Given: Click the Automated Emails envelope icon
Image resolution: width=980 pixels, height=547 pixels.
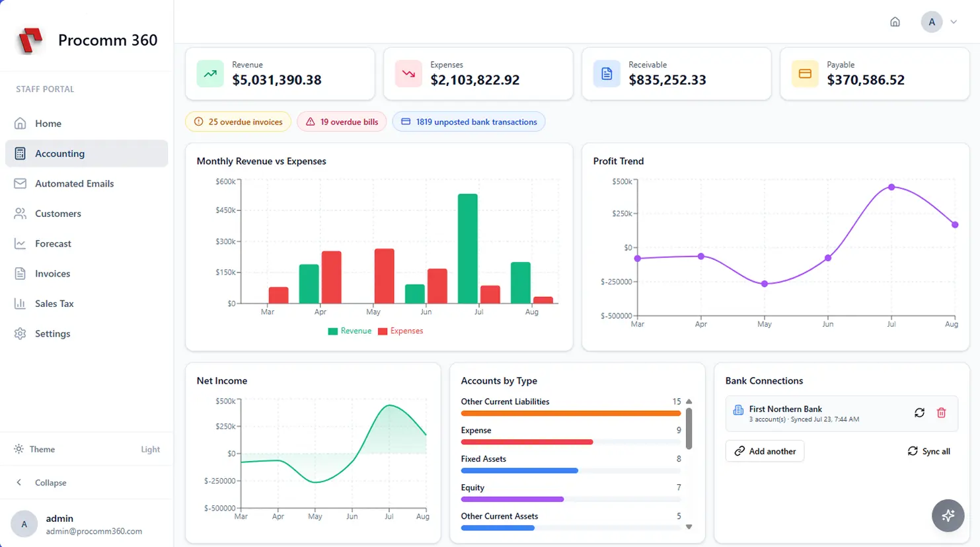Looking at the screenshot, I should click(x=20, y=183).
